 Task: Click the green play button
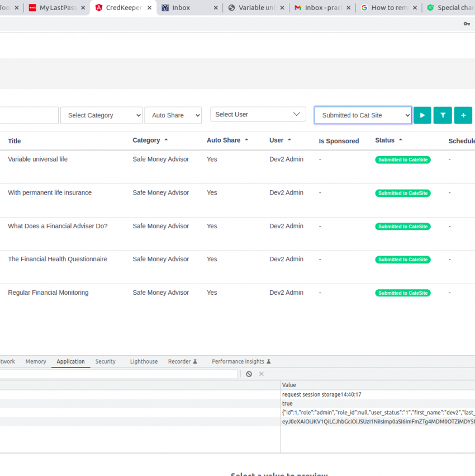(422, 115)
